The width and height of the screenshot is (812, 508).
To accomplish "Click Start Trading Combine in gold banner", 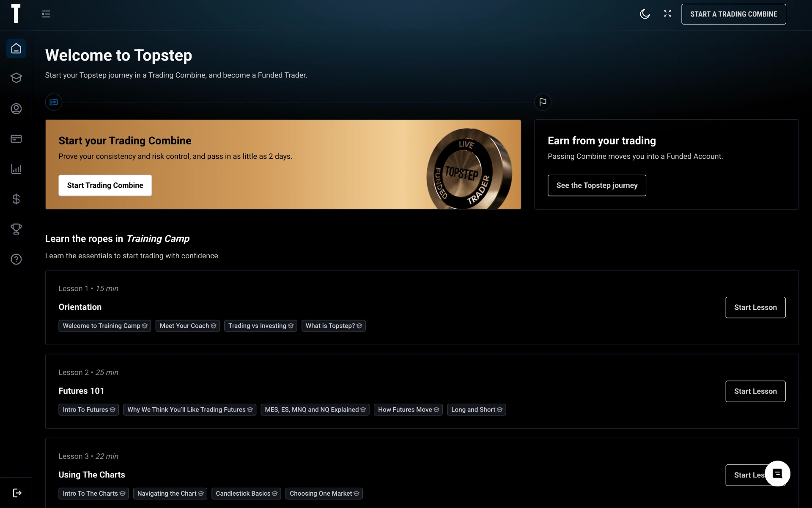I will 105,185.
